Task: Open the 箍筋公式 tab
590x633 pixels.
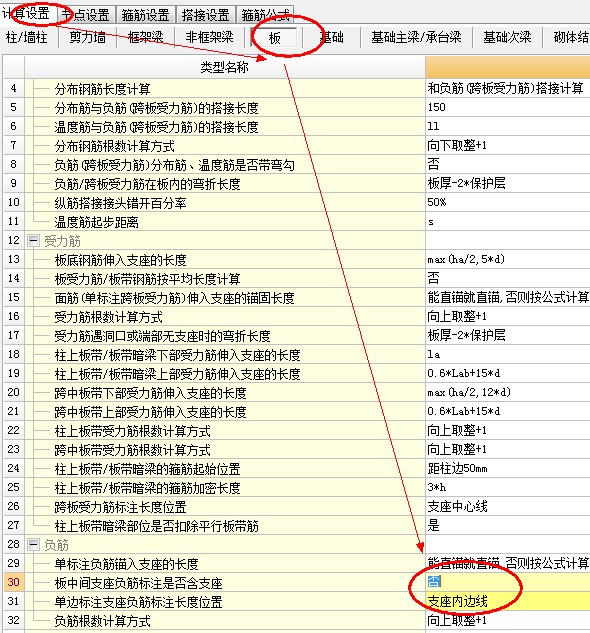Action: [x=265, y=15]
